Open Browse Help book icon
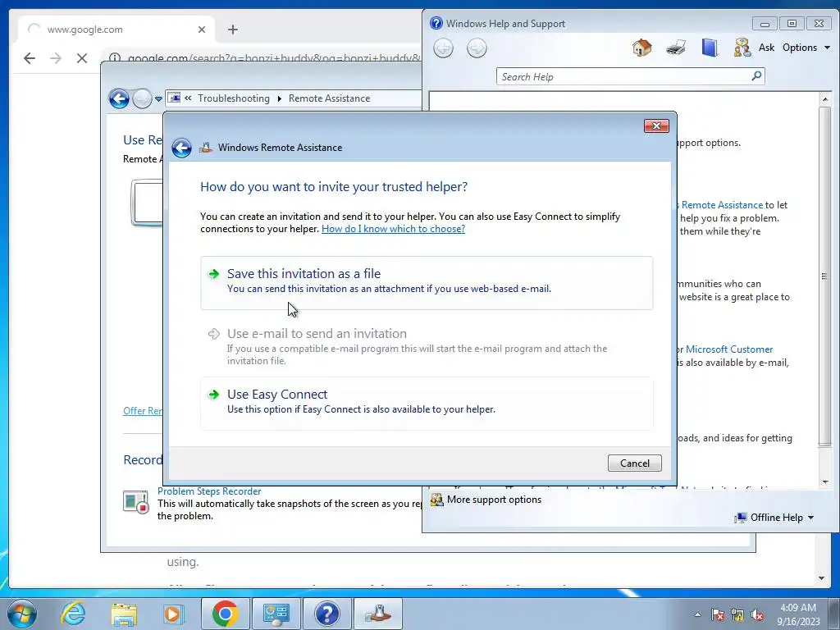840x630 pixels. 710,48
